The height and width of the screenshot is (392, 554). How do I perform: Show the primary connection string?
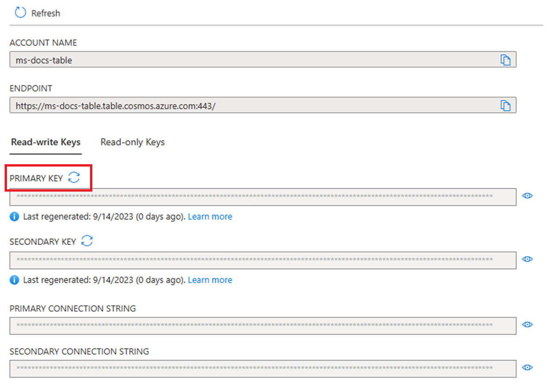click(527, 325)
